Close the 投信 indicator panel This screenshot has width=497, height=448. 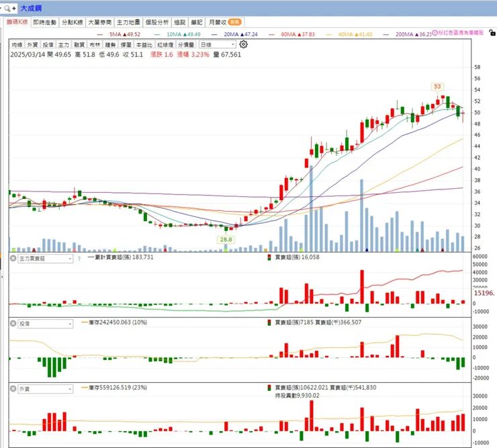tap(13, 323)
